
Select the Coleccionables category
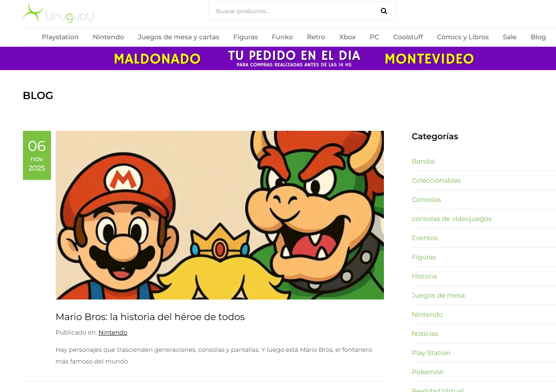(436, 180)
